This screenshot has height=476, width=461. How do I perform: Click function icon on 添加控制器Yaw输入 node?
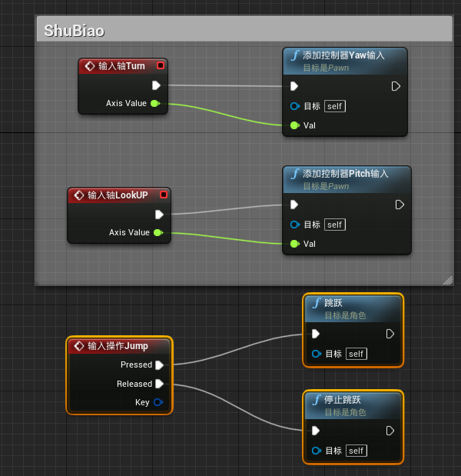coord(295,55)
